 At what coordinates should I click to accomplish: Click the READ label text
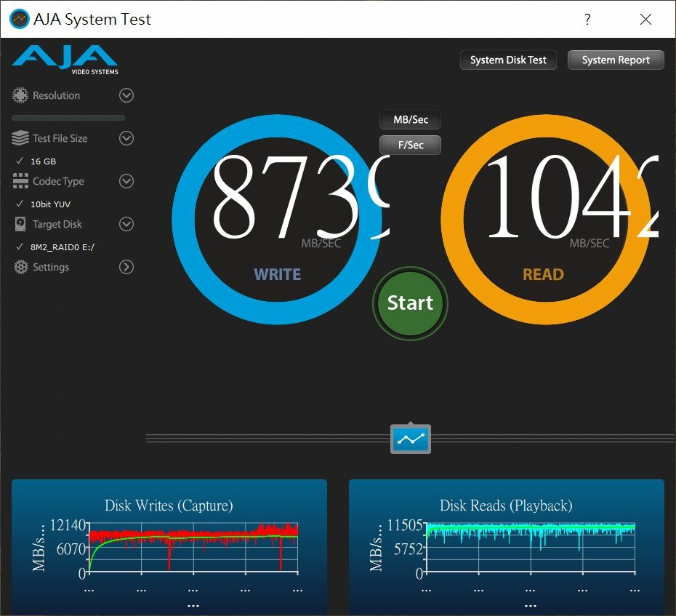[x=543, y=274]
